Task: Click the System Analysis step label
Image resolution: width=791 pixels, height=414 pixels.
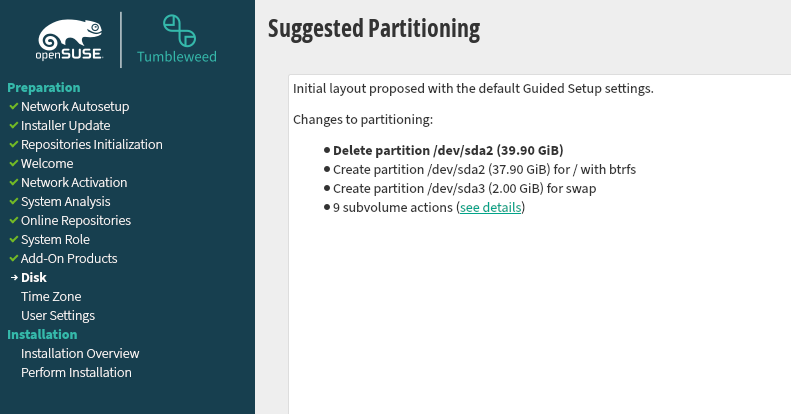Action: tap(66, 201)
